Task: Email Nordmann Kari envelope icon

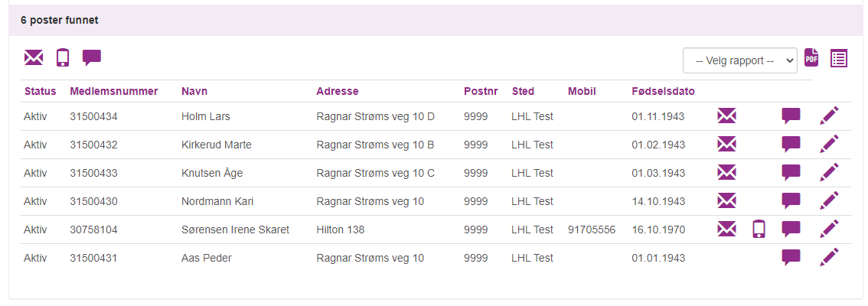Action: 727,201
